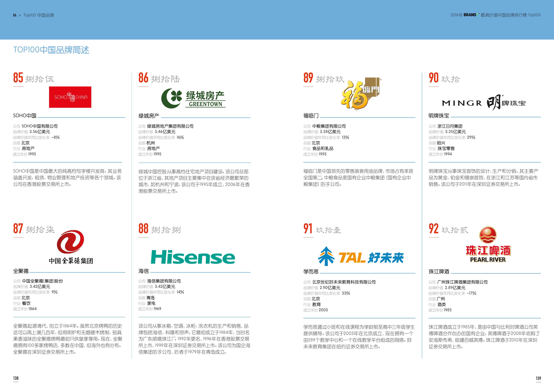Select brand name 珠江啤酒 under the logo
Image resolution: width=554 pixels, height=392 pixels.
pos(439,272)
